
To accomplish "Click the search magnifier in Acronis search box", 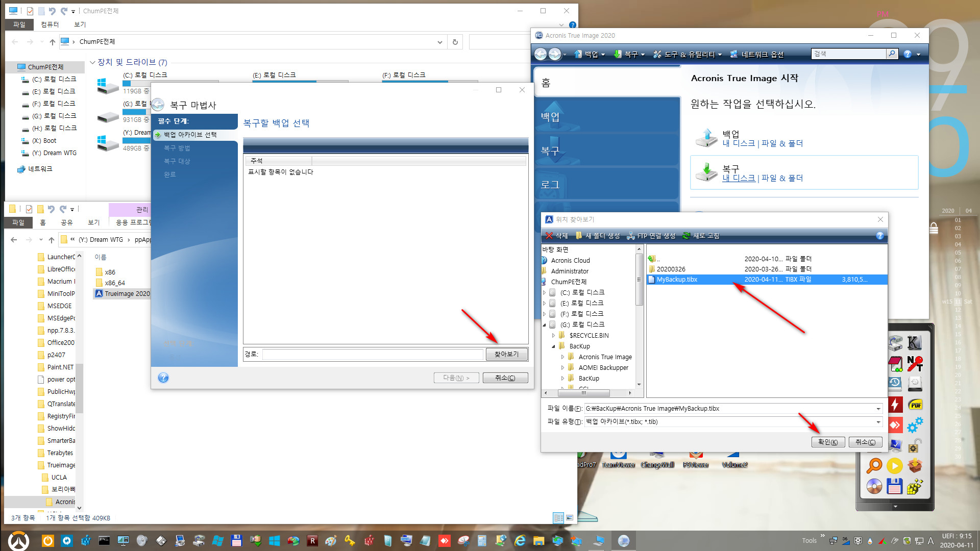I will click(892, 54).
